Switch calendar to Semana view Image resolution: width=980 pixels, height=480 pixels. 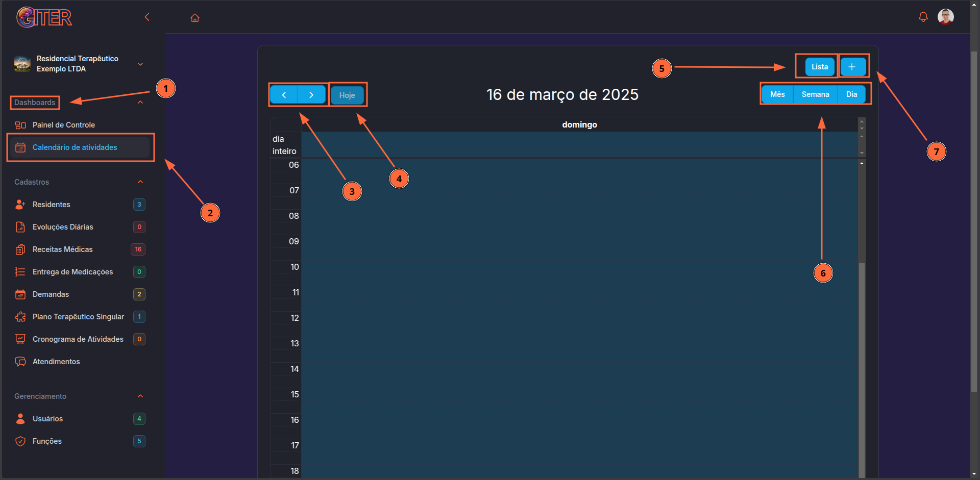(x=815, y=94)
